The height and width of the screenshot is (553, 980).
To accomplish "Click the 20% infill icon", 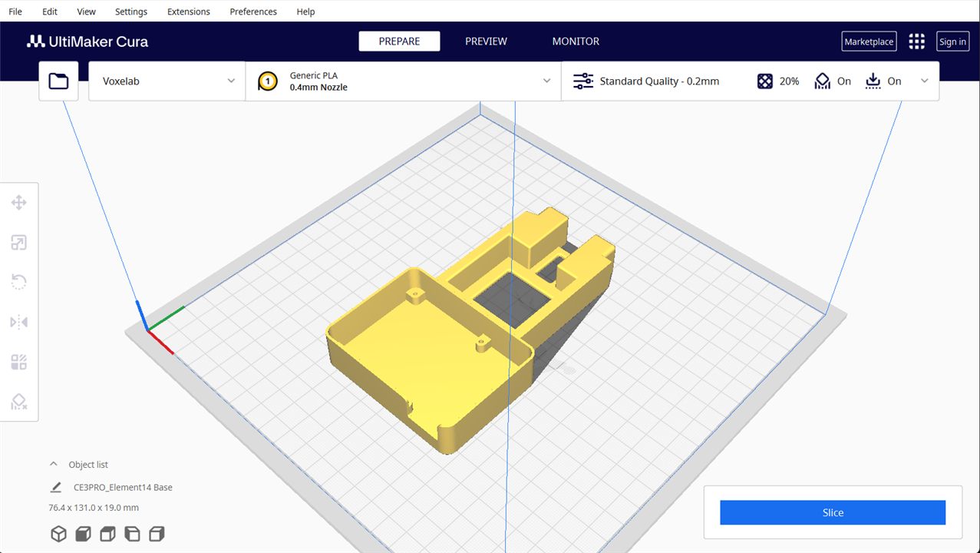I will [765, 81].
